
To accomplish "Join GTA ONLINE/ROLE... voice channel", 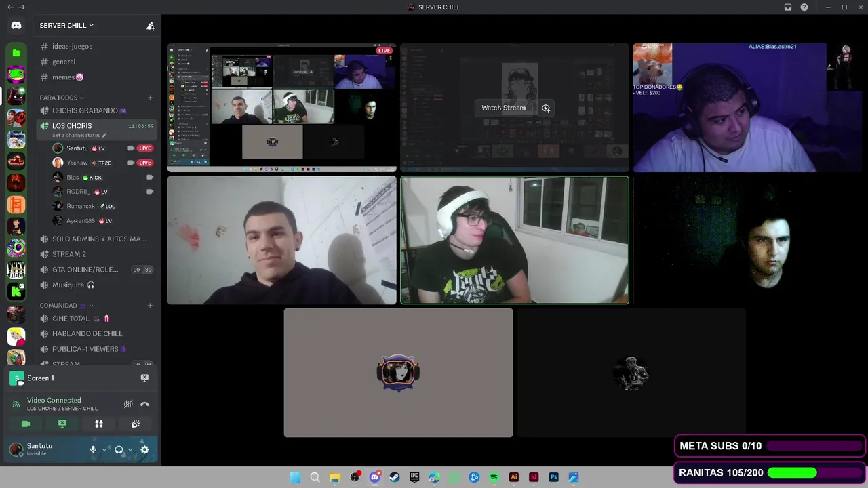I will pos(97,270).
